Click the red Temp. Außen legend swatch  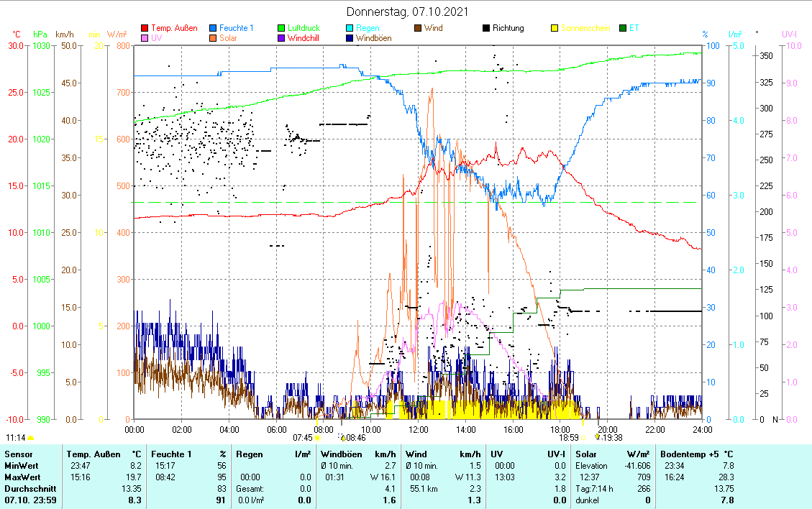(145, 29)
